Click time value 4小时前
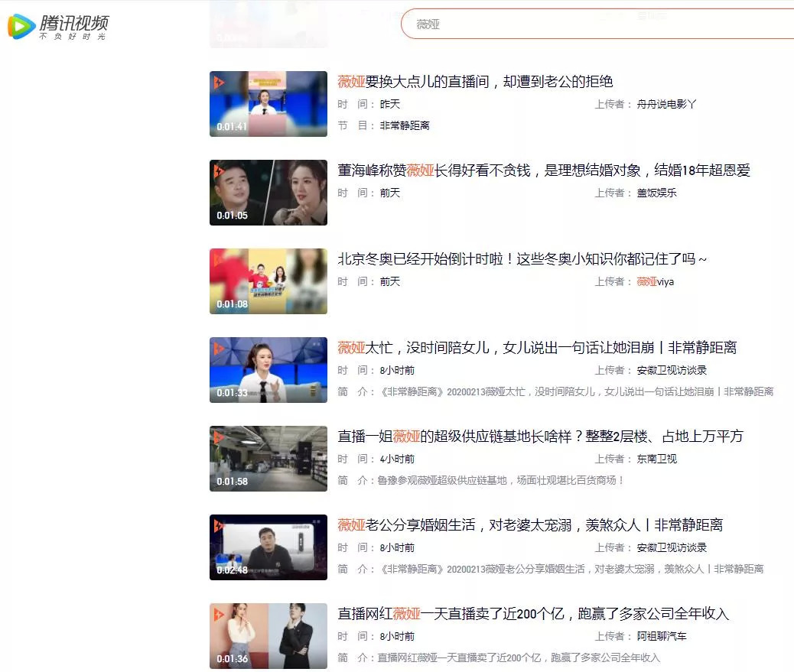This screenshot has width=794, height=672. click(x=397, y=459)
